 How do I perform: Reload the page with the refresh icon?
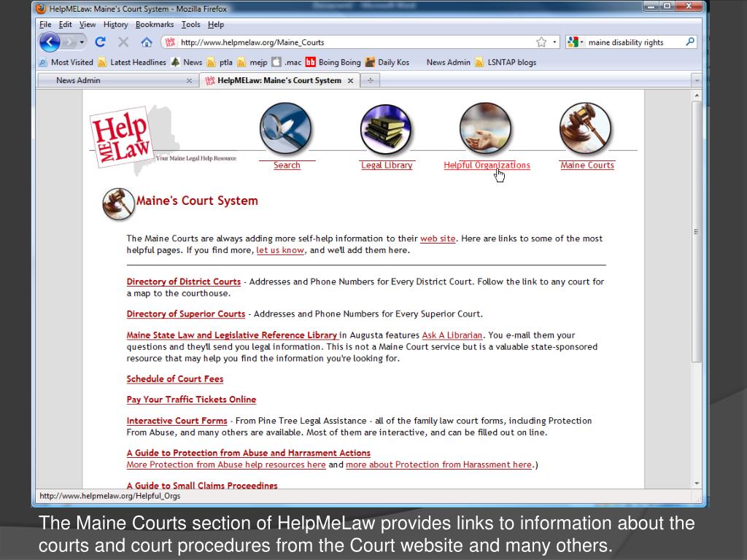click(100, 42)
